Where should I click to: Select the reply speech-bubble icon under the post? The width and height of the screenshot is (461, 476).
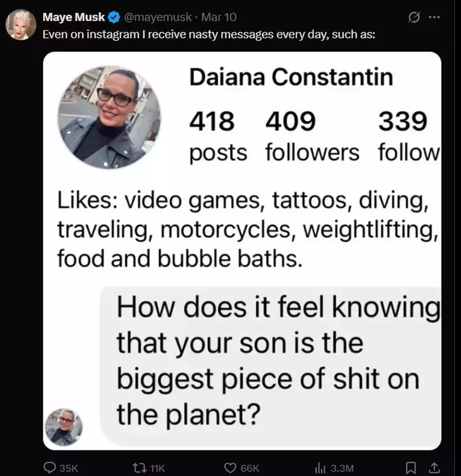pyautogui.click(x=50, y=467)
